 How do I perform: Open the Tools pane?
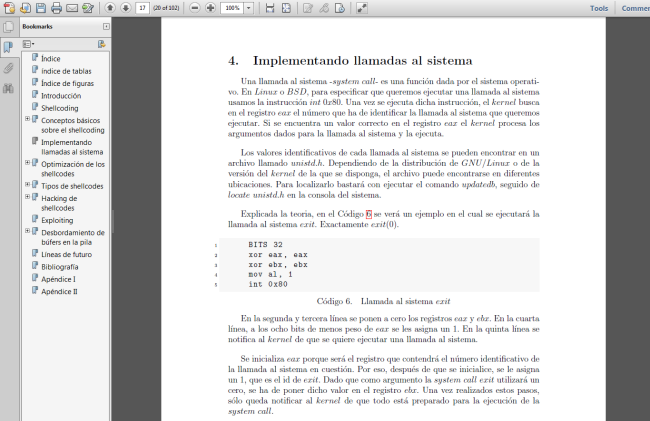[x=598, y=8]
